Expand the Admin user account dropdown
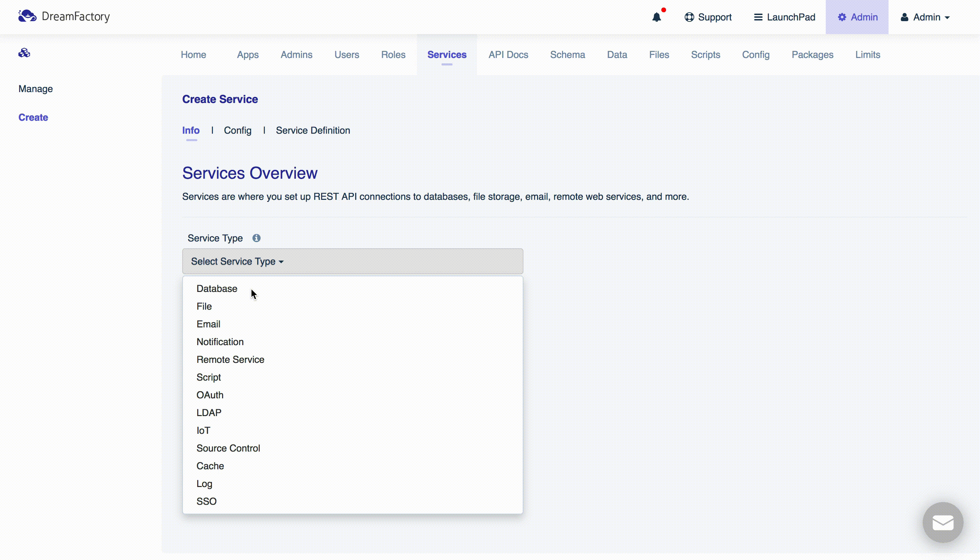The width and height of the screenshot is (980, 560). 925,17
